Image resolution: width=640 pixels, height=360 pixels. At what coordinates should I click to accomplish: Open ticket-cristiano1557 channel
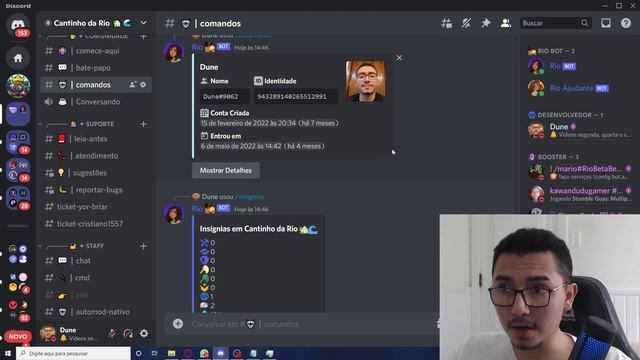(96, 224)
